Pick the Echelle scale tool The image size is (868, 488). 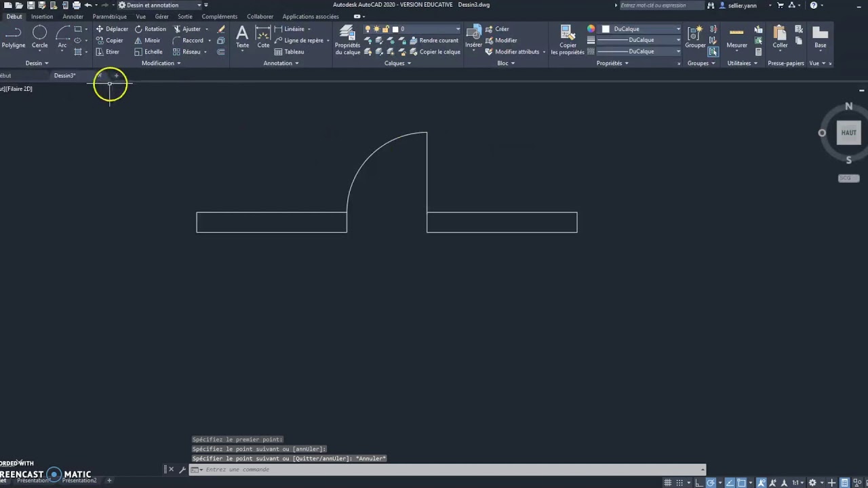click(148, 52)
